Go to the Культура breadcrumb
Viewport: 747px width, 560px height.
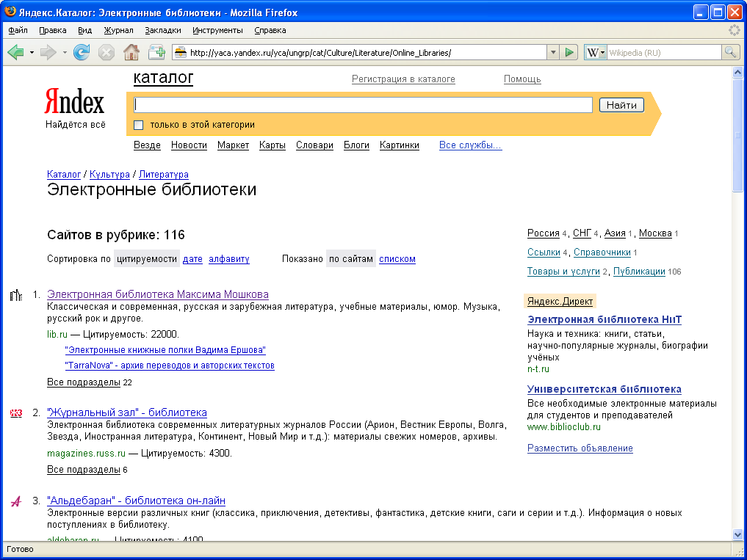coord(109,174)
